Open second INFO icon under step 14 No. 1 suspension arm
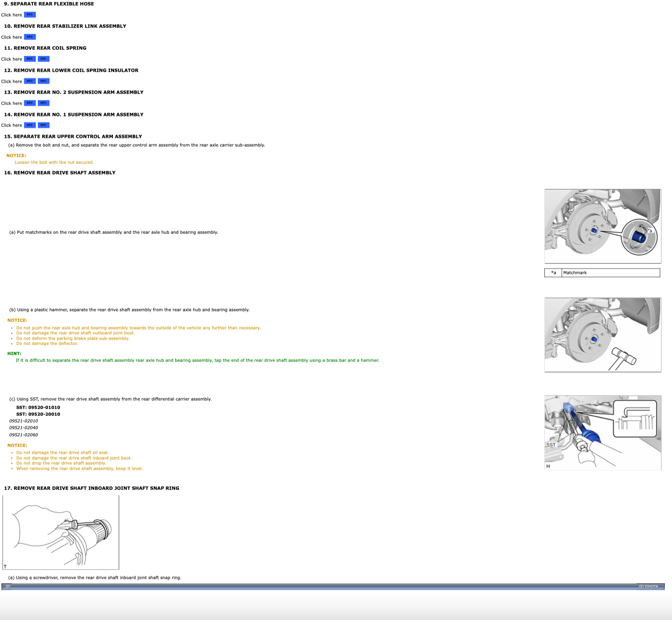The image size is (672, 620). [x=44, y=125]
